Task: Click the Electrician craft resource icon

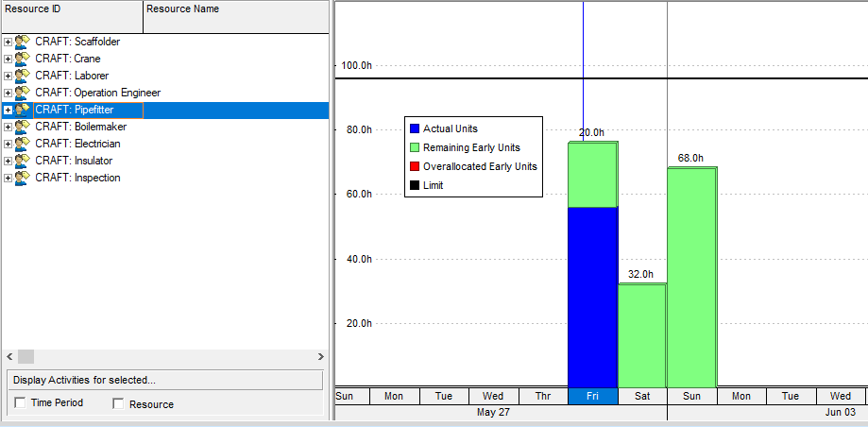Action: pyautogui.click(x=23, y=144)
